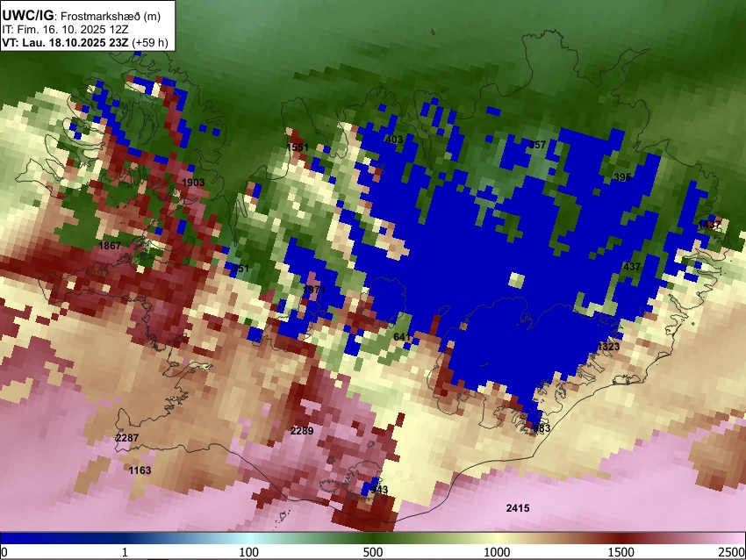746x560 pixels.
Task: Click the map value 1163
Action: 140,470
